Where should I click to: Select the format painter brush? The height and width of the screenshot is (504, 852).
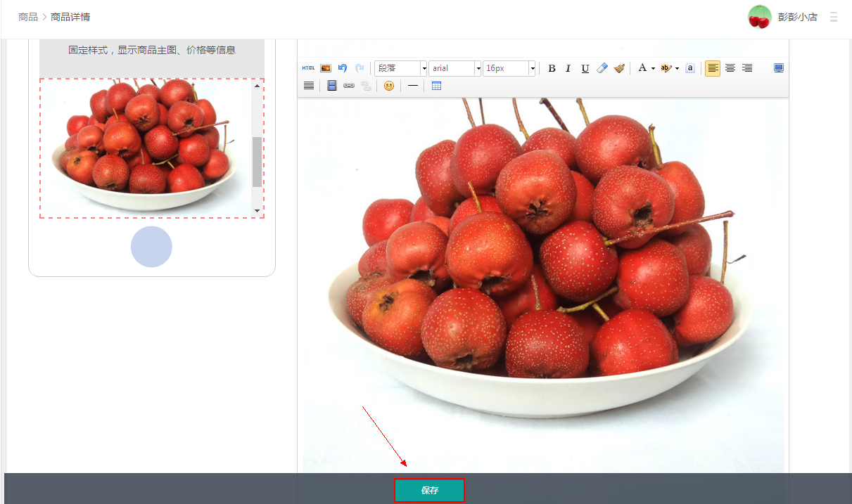(619, 68)
